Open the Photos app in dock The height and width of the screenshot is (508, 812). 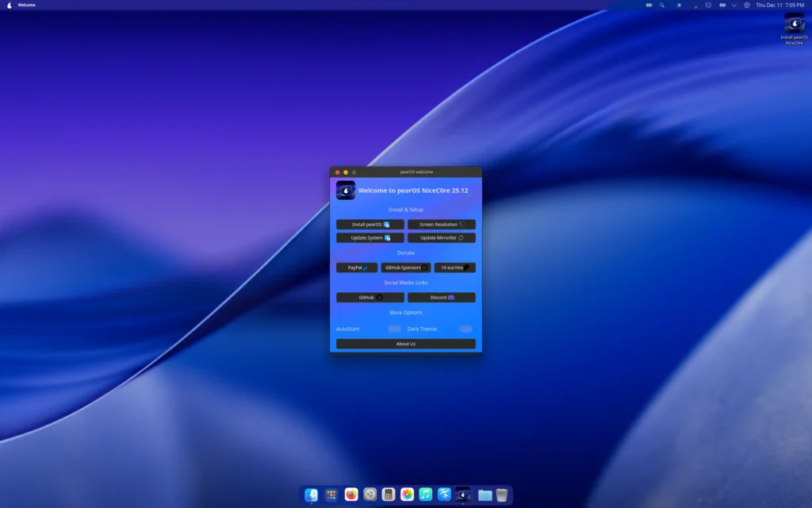[407, 495]
